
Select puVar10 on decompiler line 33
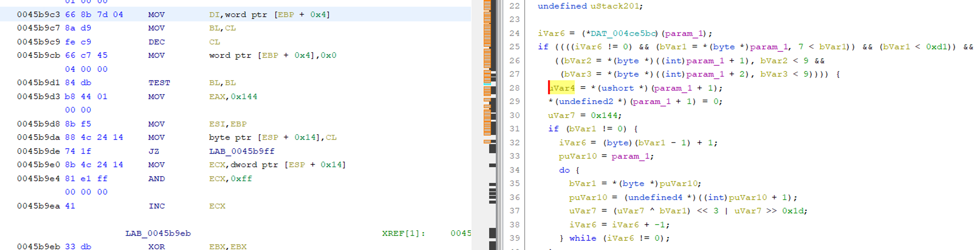pos(577,156)
